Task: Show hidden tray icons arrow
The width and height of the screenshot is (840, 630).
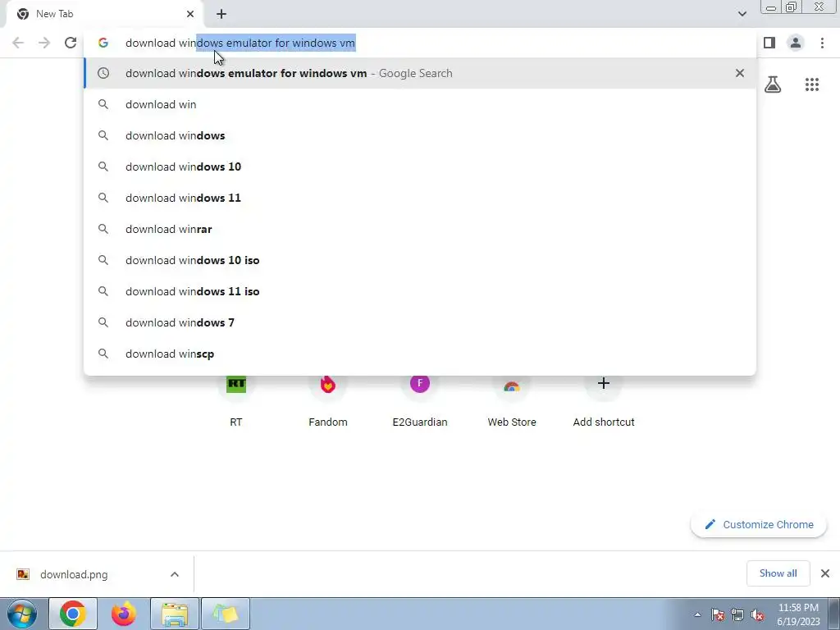Action: tap(697, 614)
